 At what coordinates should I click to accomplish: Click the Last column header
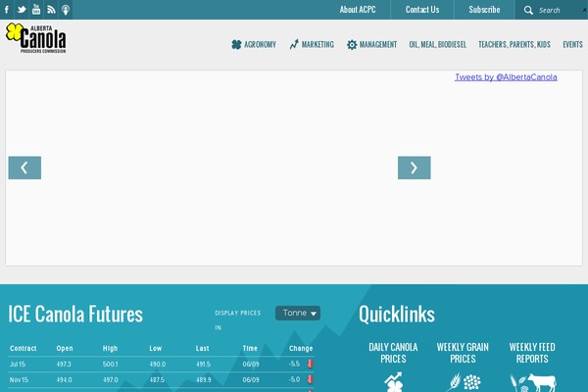click(202, 348)
